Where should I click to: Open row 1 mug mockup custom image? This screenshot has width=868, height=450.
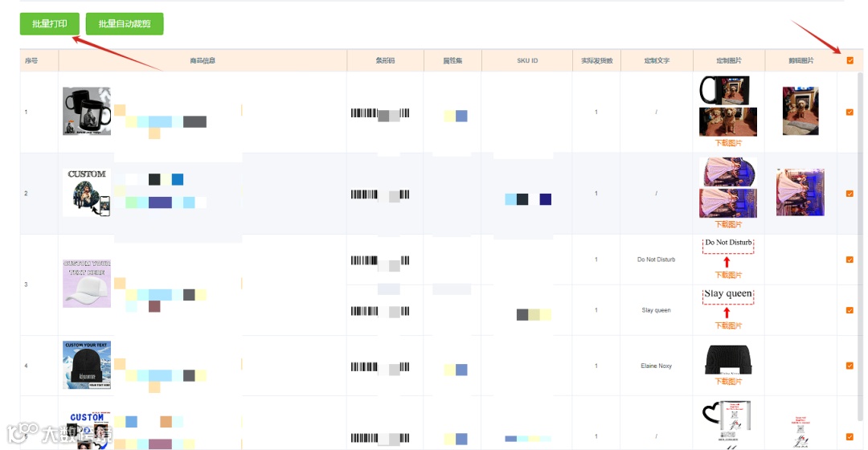pos(725,91)
